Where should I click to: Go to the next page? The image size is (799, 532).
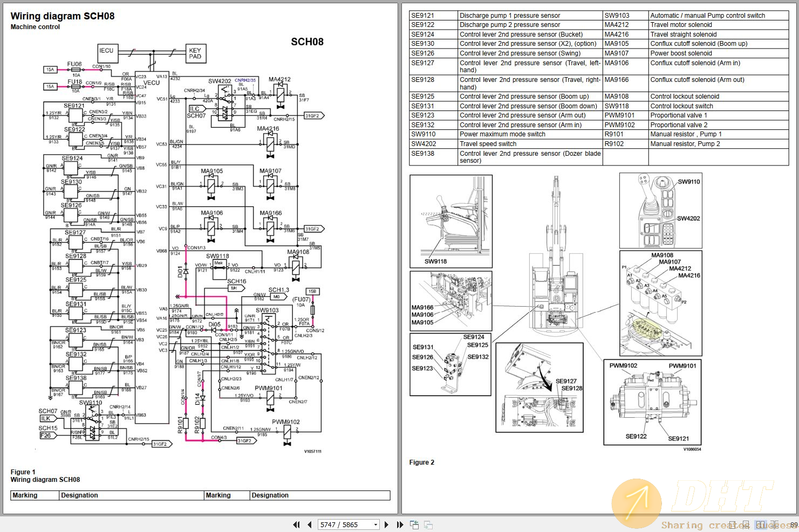click(386, 524)
